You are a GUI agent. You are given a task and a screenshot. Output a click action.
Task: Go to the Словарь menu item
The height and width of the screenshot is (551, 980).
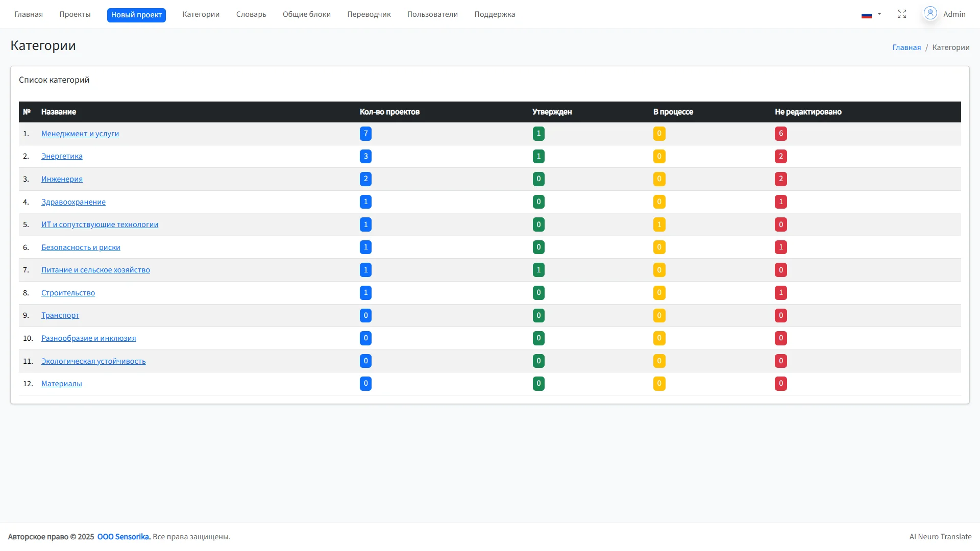251,14
